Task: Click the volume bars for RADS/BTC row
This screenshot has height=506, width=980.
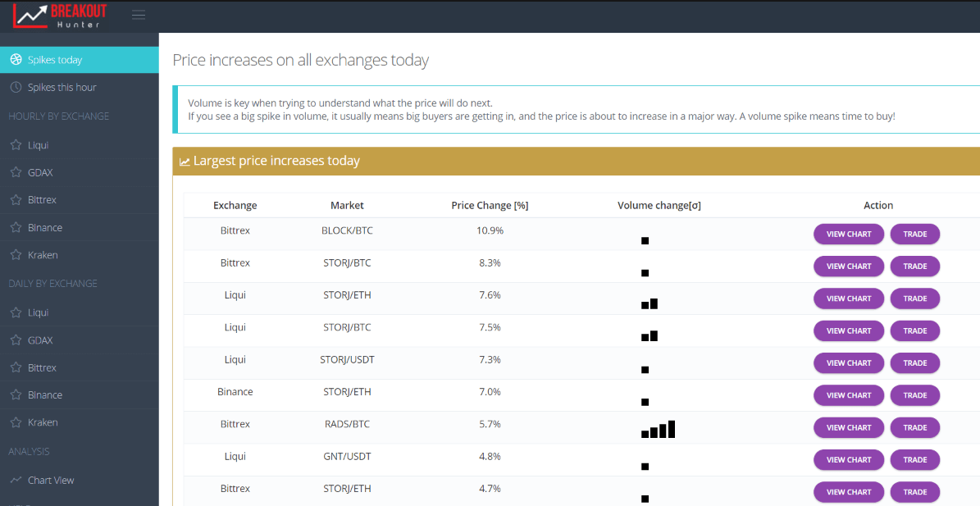Action: [659, 429]
